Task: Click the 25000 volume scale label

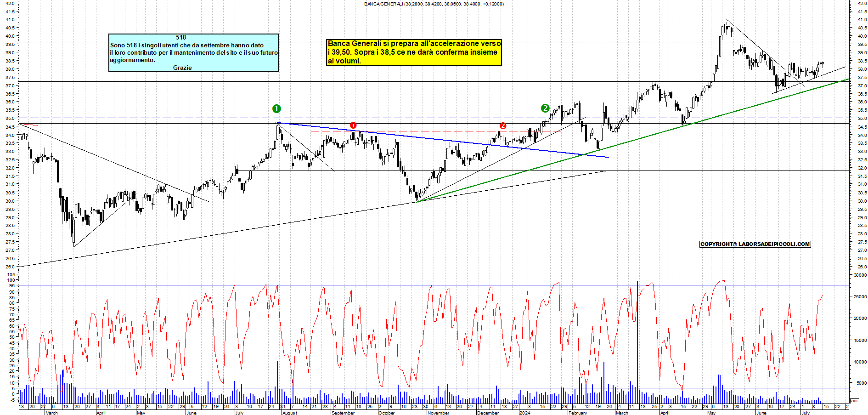Action: click(x=860, y=297)
